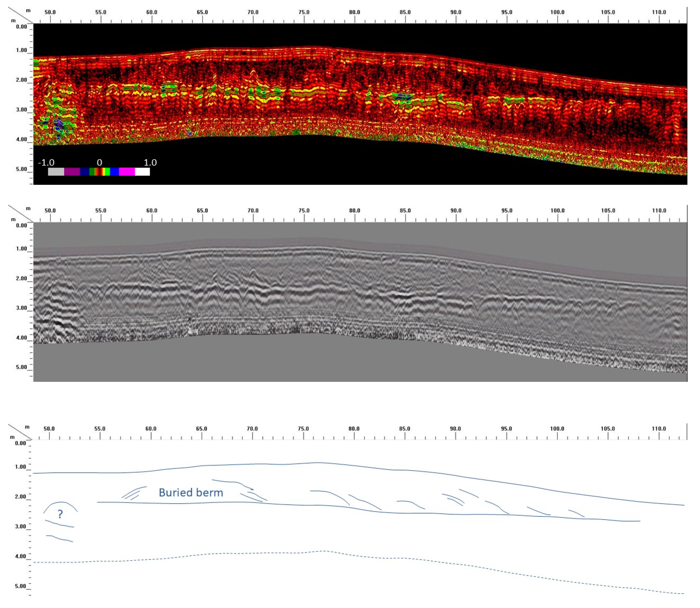700x608 pixels.
Task: Click the 110.0 distance label on grayscale radargram
Action: tap(659, 210)
